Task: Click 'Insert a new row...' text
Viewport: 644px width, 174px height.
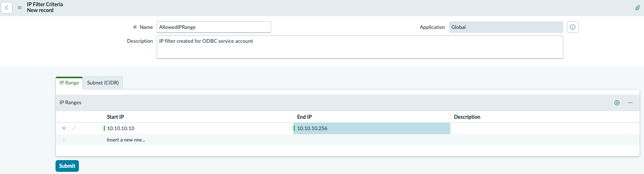Action: pos(126,140)
